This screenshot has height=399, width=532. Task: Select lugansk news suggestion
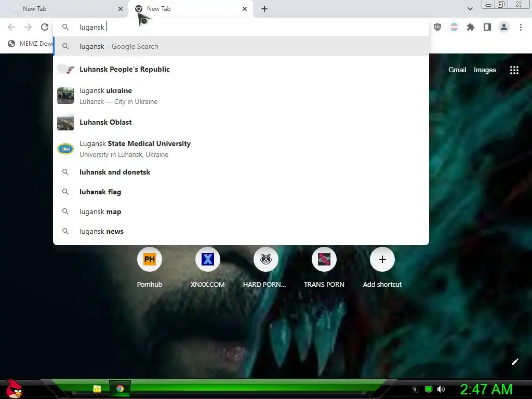[241, 231]
